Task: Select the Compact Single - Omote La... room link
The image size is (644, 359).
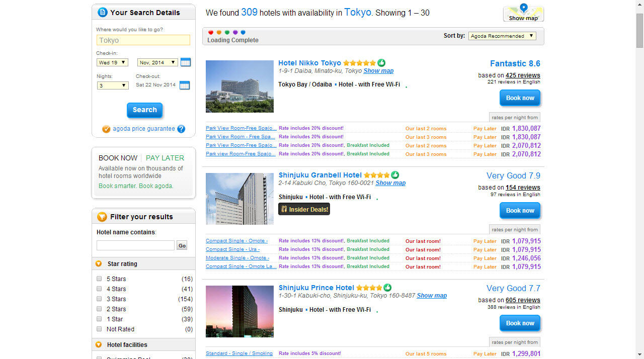Action: (241, 266)
